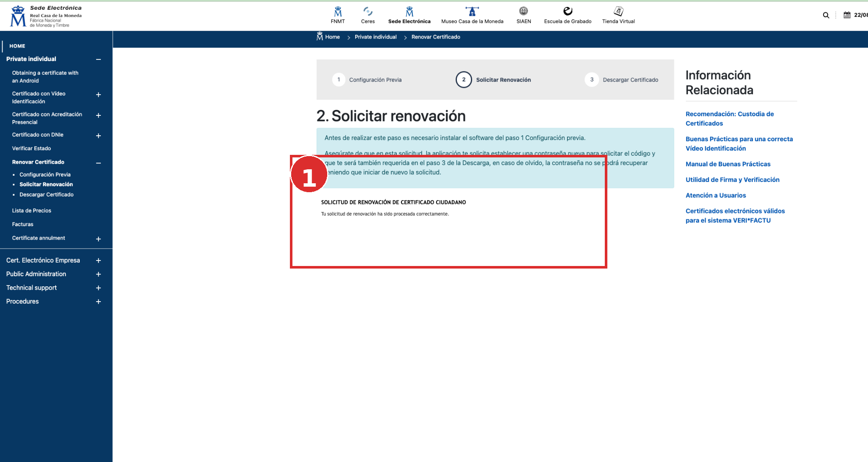Collapse the Private individual section
868x462 pixels.
pos(98,59)
